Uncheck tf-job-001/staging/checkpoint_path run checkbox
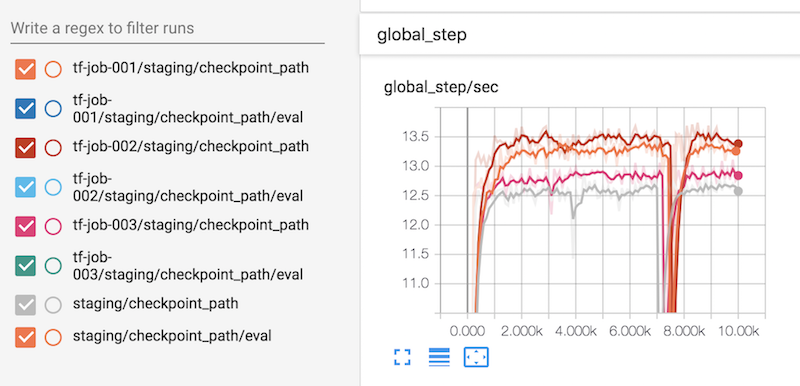The image size is (800, 386). coord(26,69)
